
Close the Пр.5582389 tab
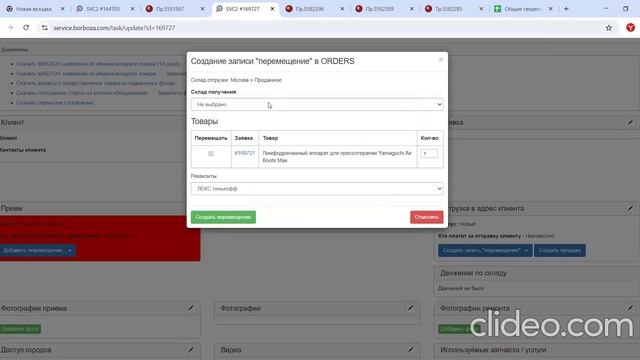411,9
